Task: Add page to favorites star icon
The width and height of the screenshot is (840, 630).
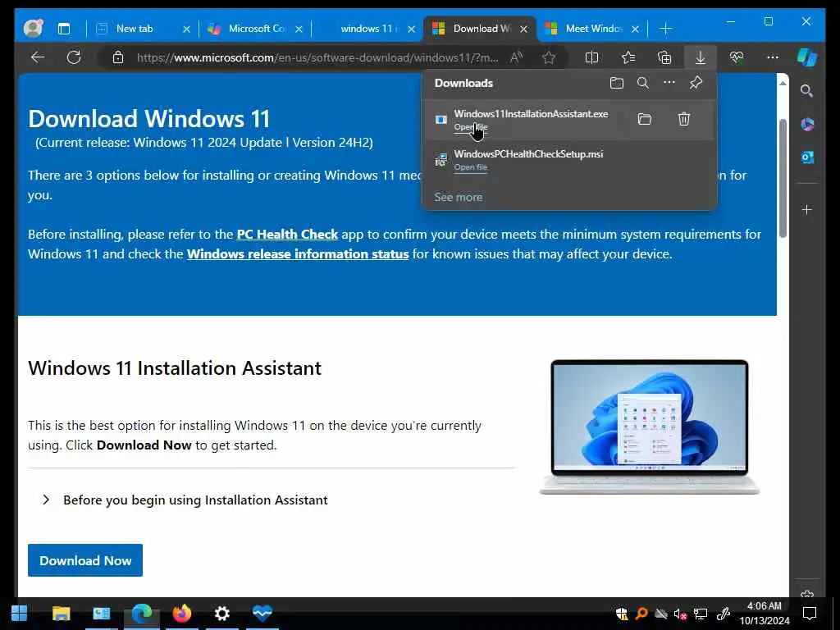Action: pos(549,57)
